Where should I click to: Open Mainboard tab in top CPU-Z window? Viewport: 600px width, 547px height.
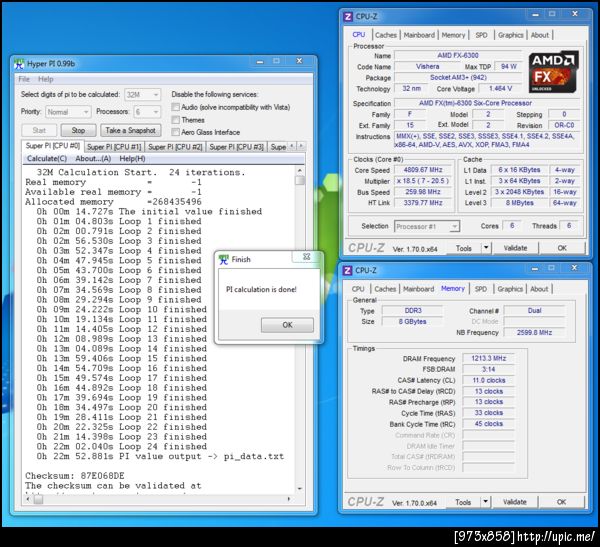419,35
